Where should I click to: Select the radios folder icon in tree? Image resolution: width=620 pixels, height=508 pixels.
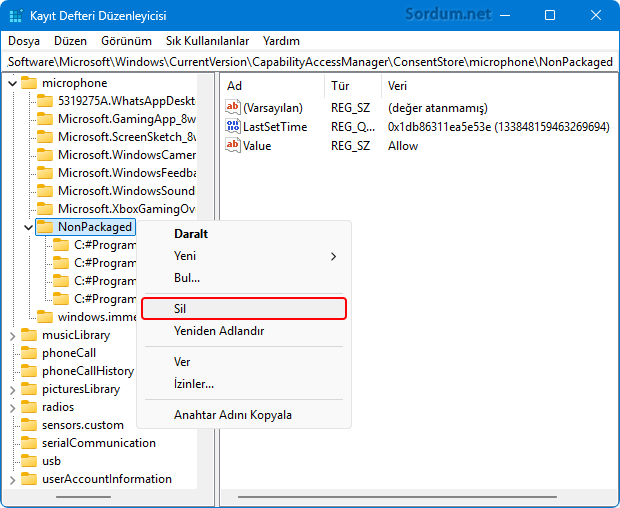pyautogui.click(x=29, y=407)
